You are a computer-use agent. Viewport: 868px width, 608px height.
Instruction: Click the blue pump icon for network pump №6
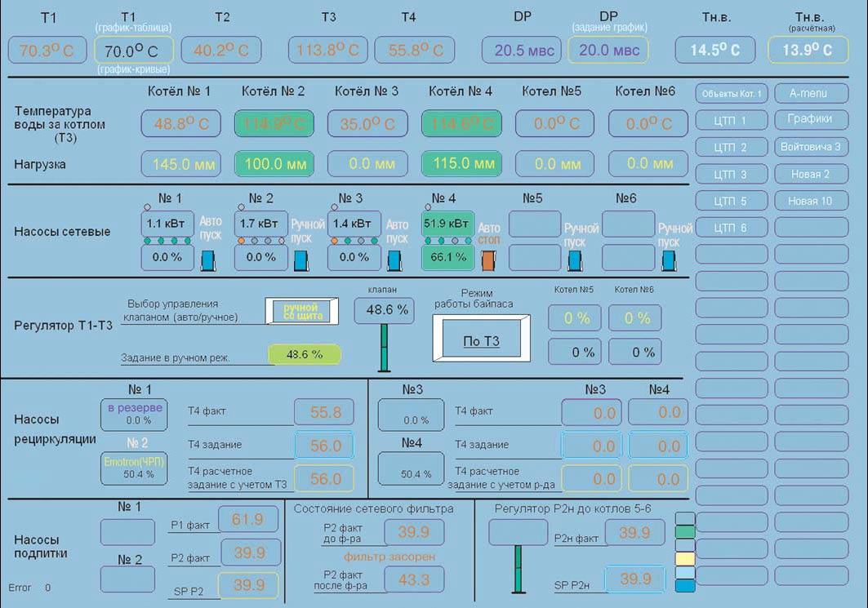click(670, 260)
